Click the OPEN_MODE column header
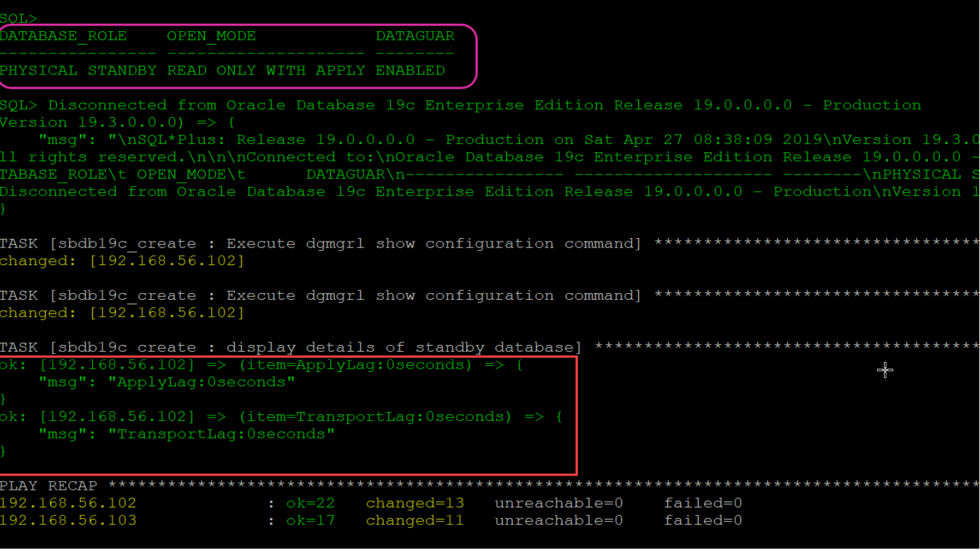Viewport: 980px width, 550px height. point(210,36)
